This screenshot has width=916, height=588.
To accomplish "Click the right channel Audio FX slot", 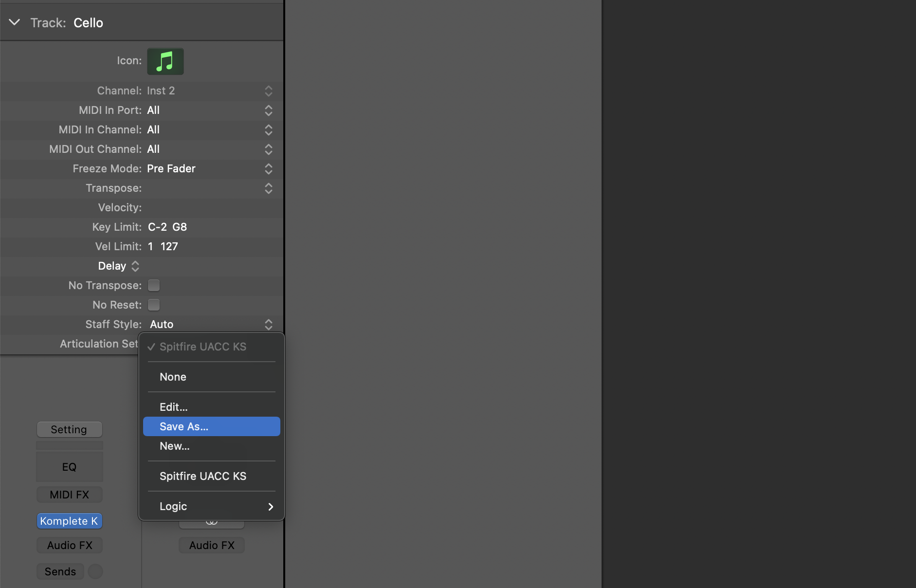I will 212,545.
